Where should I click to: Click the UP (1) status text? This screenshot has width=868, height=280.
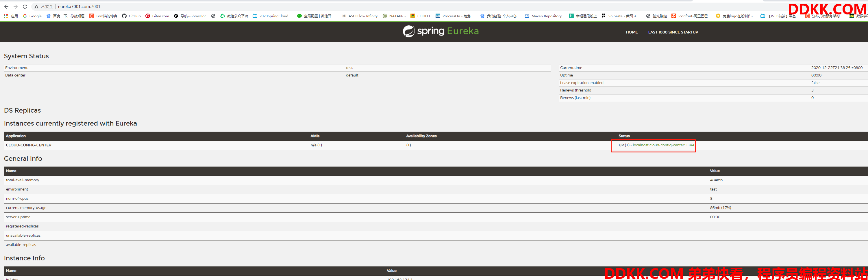click(x=624, y=145)
